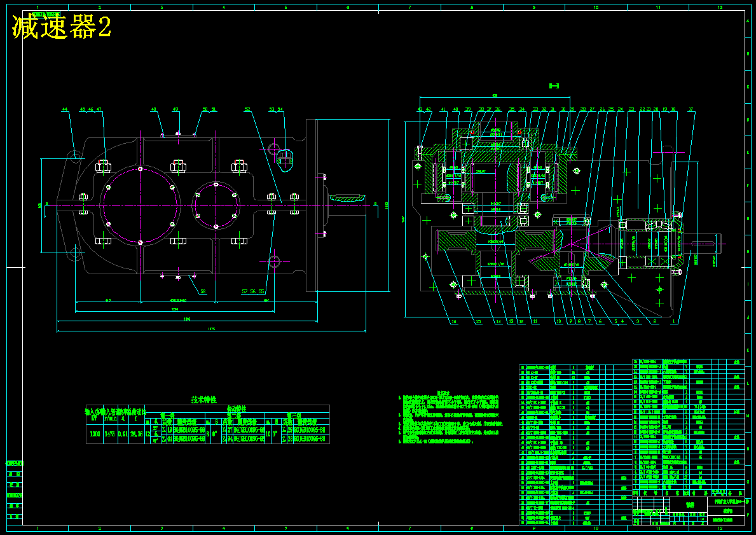Select part callout number 39
756x535 pixels.
click(x=468, y=109)
